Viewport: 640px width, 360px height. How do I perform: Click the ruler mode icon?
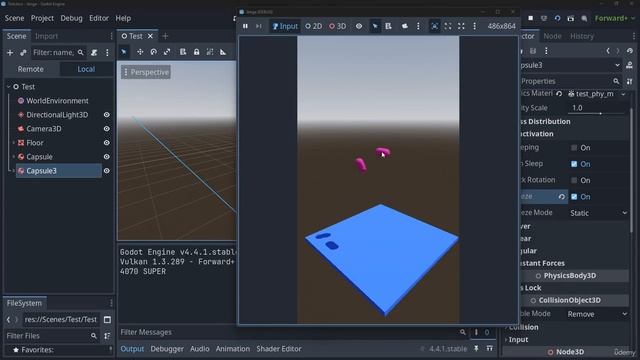[x=223, y=52]
